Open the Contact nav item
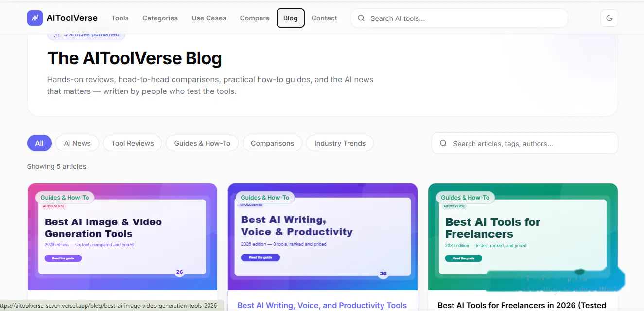 point(324,18)
